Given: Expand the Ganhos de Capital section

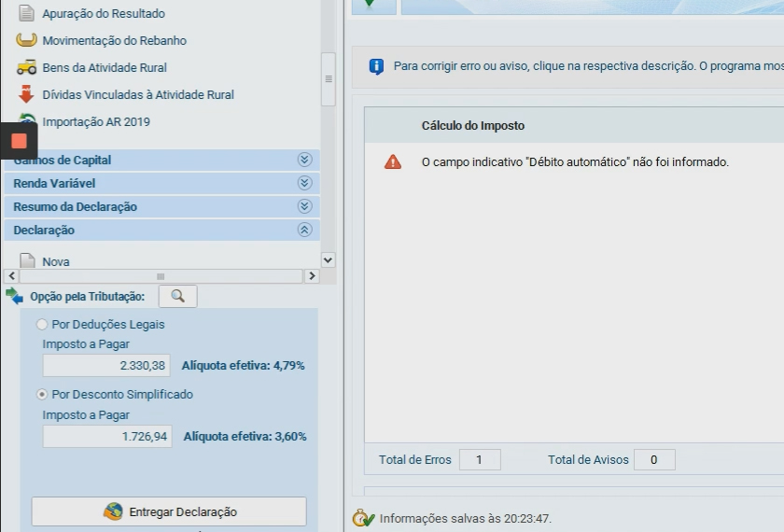Looking at the screenshot, I should point(304,160).
